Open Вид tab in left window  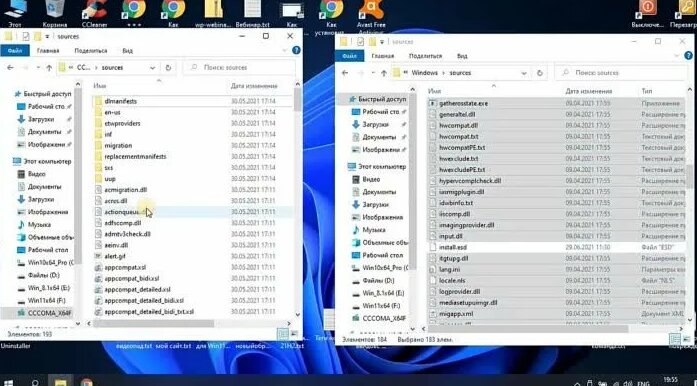tap(128, 51)
